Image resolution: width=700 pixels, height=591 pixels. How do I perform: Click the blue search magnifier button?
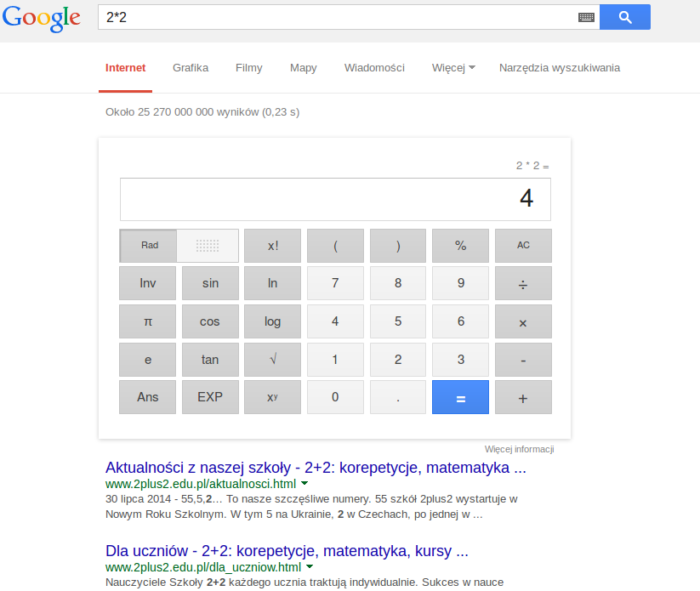pyautogui.click(x=624, y=17)
